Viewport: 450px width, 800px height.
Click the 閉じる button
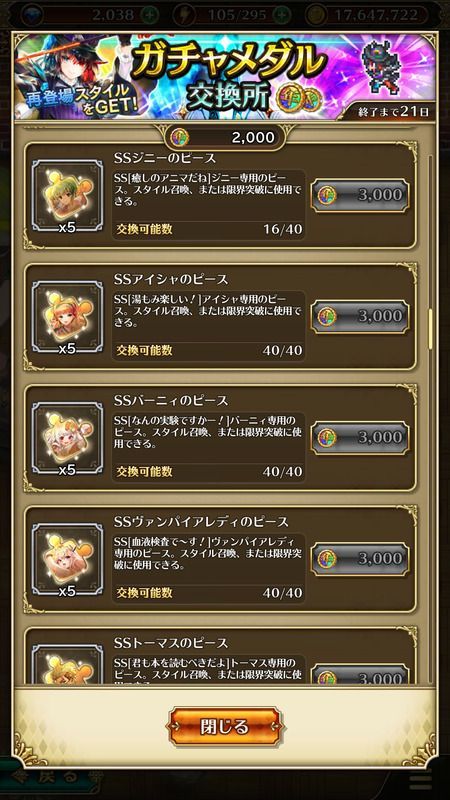pyautogui.click(x=225, y=726)
